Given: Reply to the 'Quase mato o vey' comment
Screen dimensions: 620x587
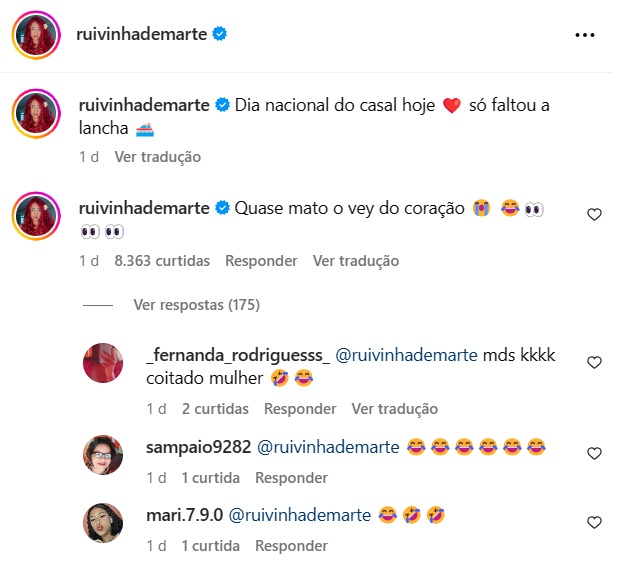Looking at the screenshot, I should pos(261,261).
